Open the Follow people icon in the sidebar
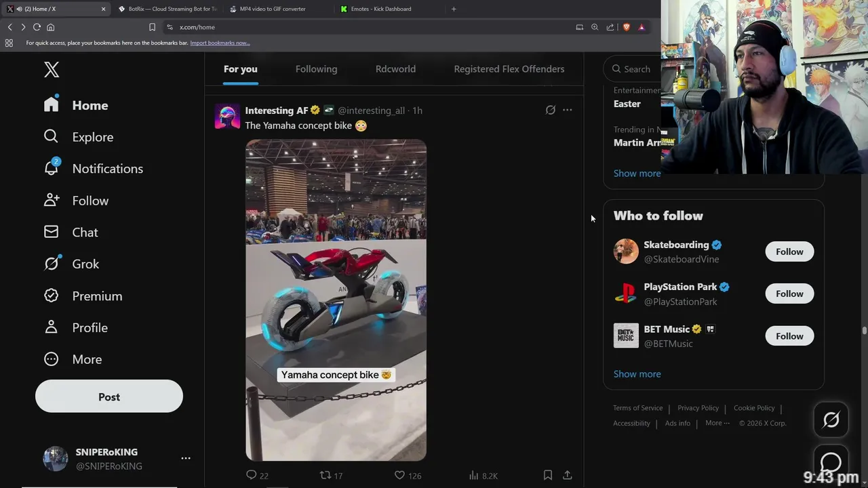 click(x=52, y=200)
